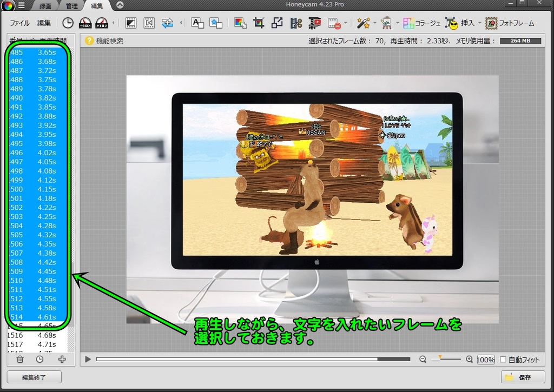554x392 pixels.
Task: Switch to the 録画 tab
Action: [x=45, y=6]
